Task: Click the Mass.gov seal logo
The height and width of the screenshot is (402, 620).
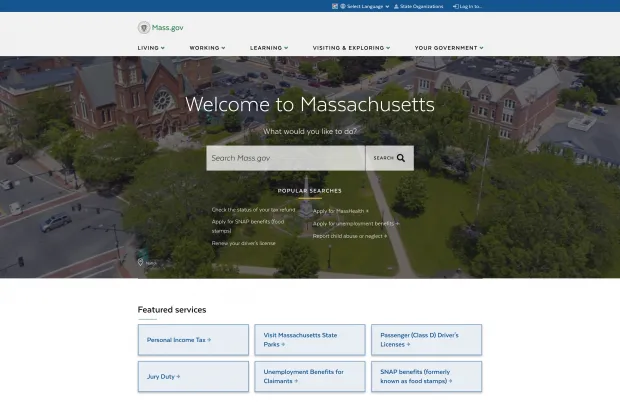Action: (144, 28)
